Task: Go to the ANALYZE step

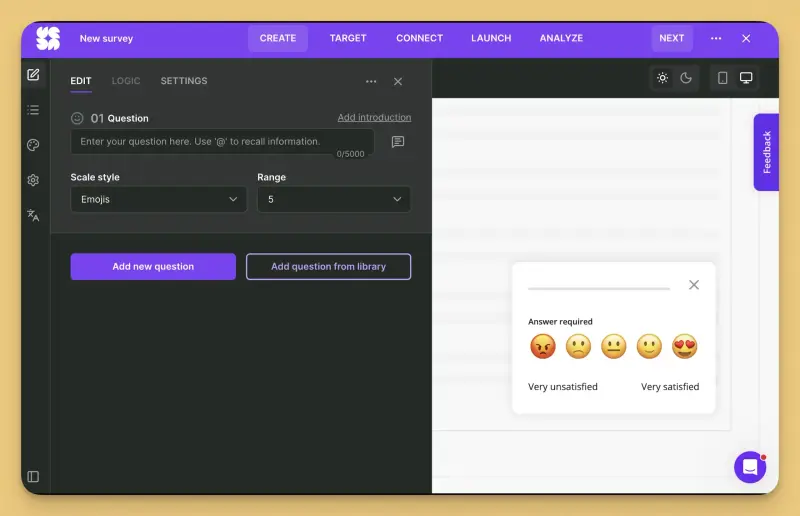Action: pos(561,38)
